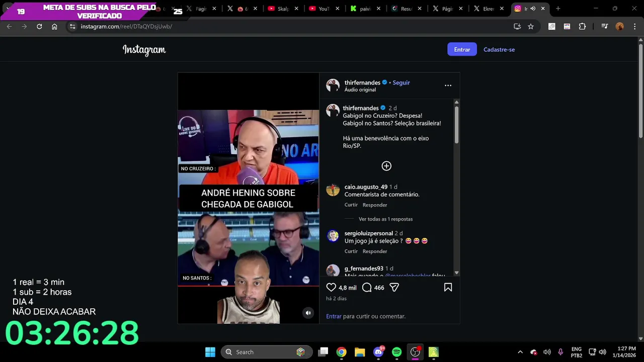Share the reel with the send icon

click(x=394, y=288)
